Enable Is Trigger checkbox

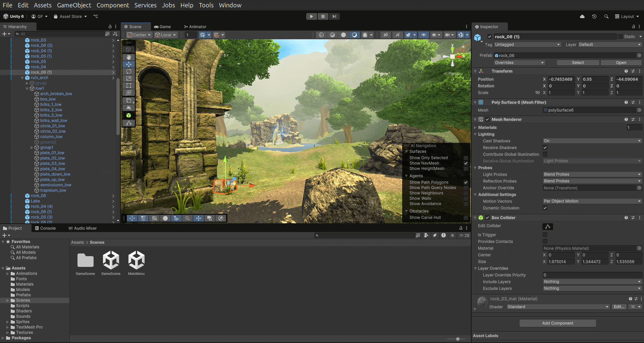[545, 235]
